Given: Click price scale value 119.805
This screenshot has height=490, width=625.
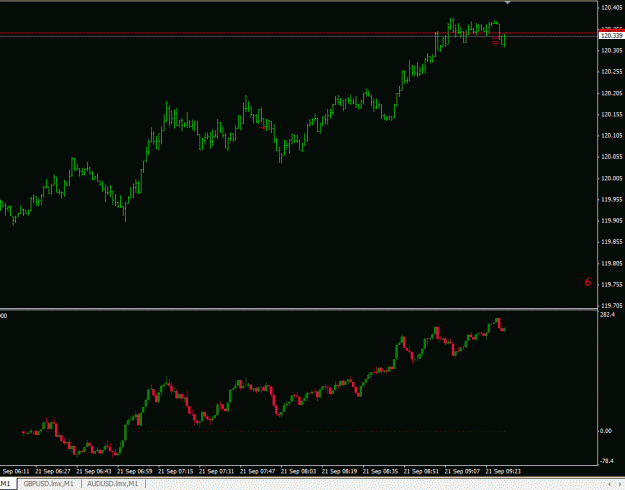Looking at the screenshot, I should [x=612, y=263].
